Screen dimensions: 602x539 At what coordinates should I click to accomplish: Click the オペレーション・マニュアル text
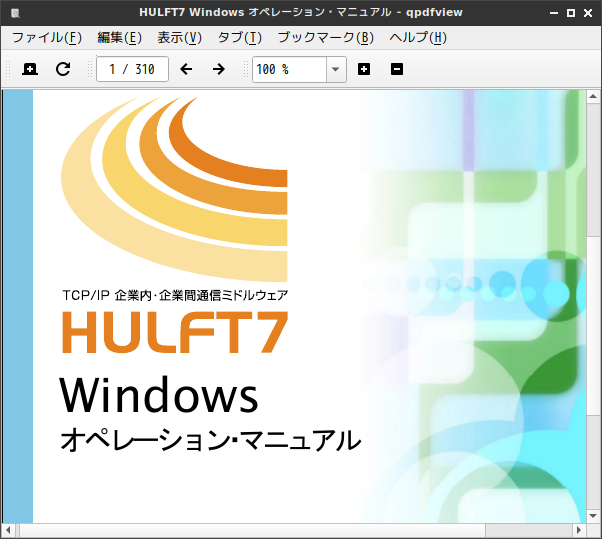[211, 440]
